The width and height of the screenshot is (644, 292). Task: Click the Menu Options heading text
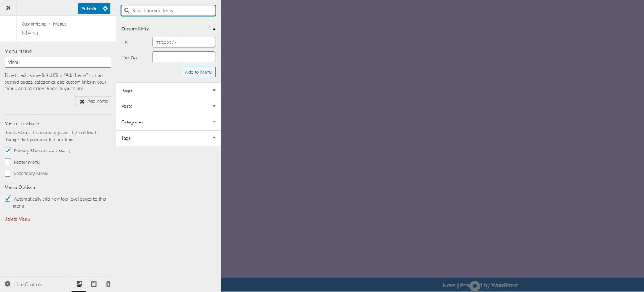(x=20, y=187)
